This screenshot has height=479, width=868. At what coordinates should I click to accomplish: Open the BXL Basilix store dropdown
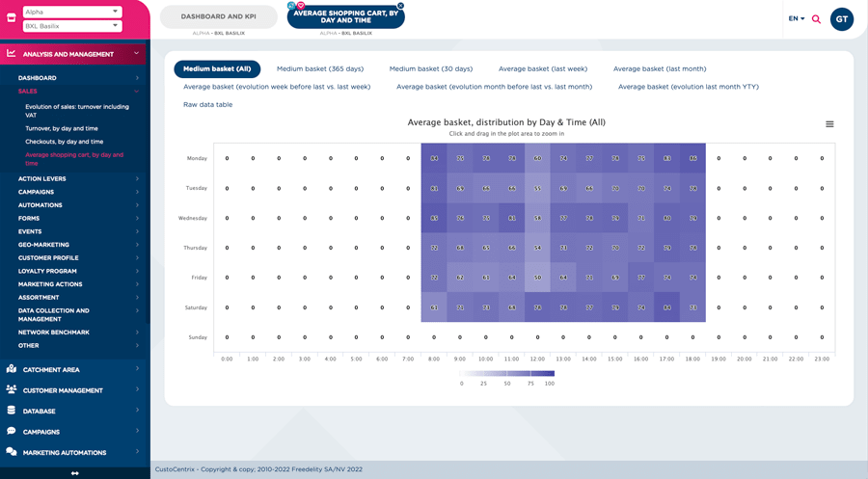pos(72,26)
